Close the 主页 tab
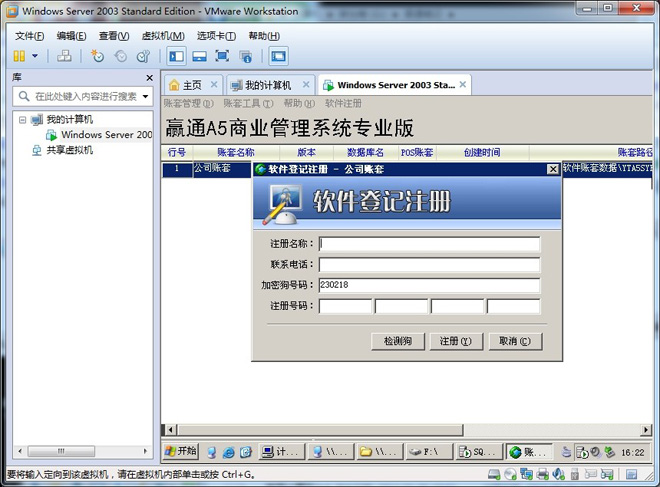The image size is (660, 487). coord(214,85)
